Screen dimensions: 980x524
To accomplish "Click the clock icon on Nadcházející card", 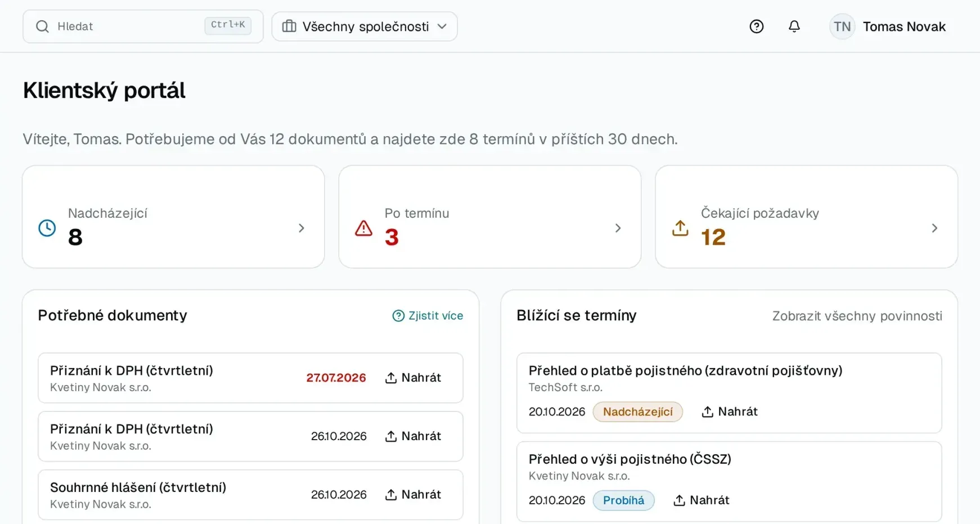I will pyautogui.click(x=47, y=228).
